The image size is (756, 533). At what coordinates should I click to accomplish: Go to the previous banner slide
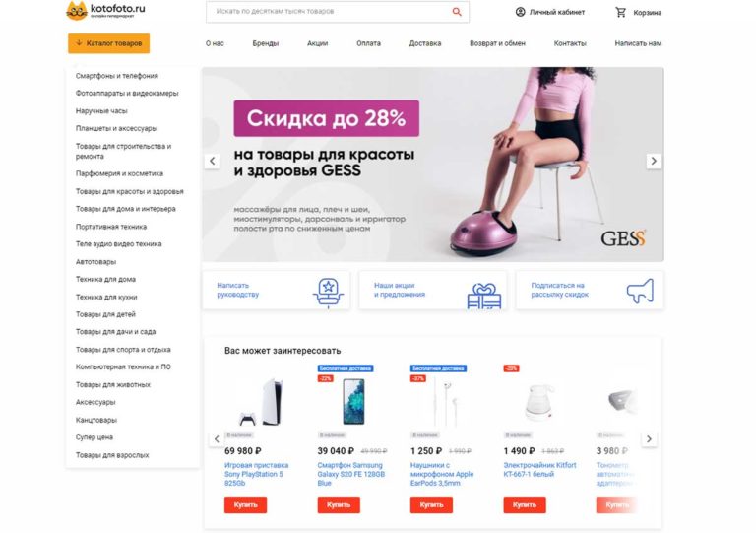(x=213, y=162)
